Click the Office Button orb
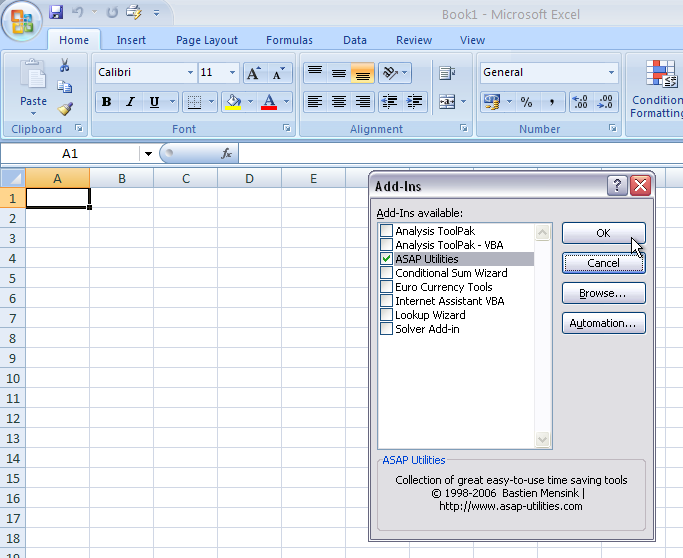683x558 pixels. (22, 20)
